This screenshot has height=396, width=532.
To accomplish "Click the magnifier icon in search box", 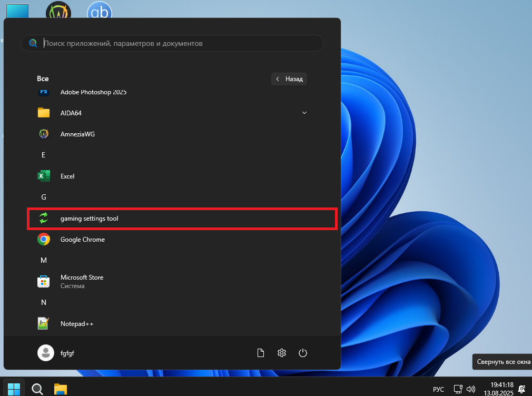I will pyautogui.click(x=33, y=43).
